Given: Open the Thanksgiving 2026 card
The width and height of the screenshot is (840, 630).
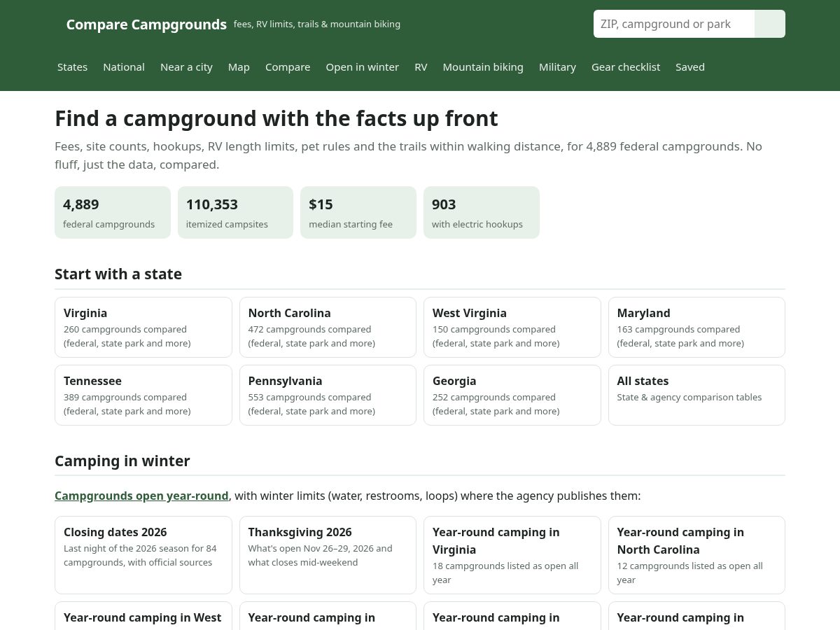Looking at the screenshot, I should click(328, 555).
